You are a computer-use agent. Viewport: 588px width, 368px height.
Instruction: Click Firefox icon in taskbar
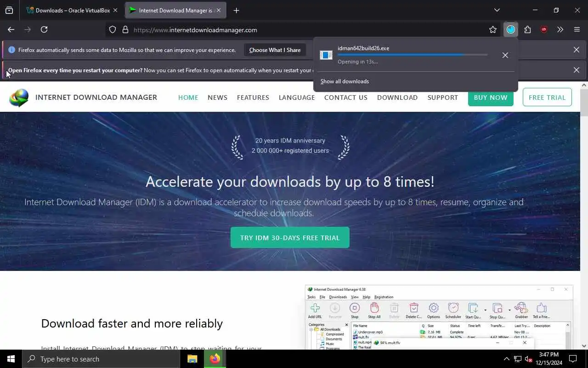tap(215, 359)
